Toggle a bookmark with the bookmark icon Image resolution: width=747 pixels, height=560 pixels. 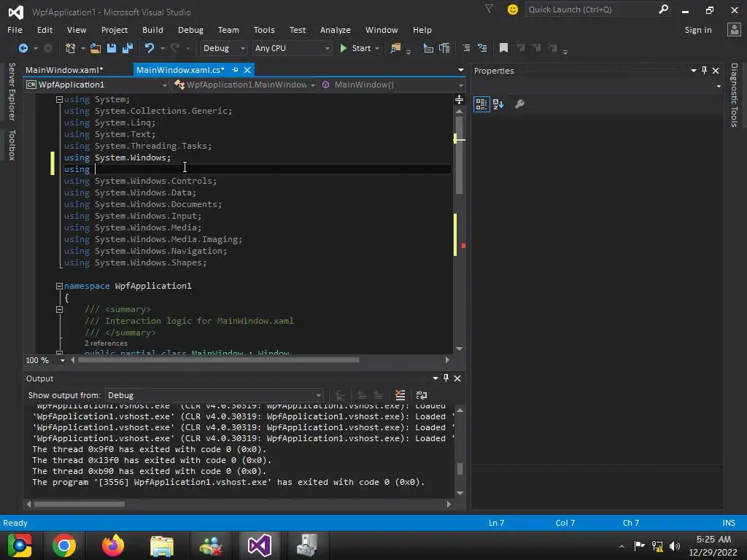(503, 47)
